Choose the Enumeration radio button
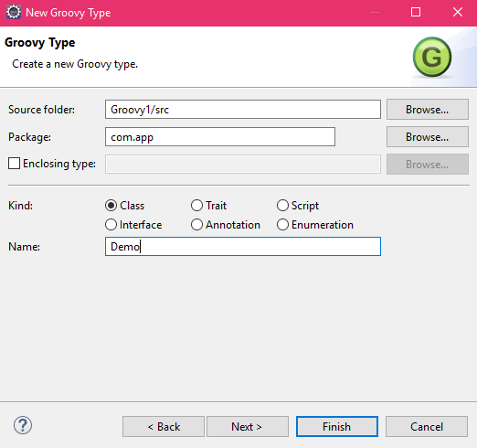Screen dimensions: 477x448 [282, 225]
